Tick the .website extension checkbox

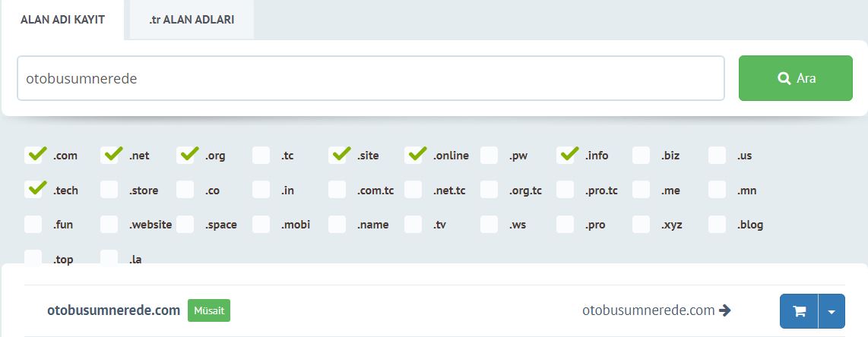109,225
